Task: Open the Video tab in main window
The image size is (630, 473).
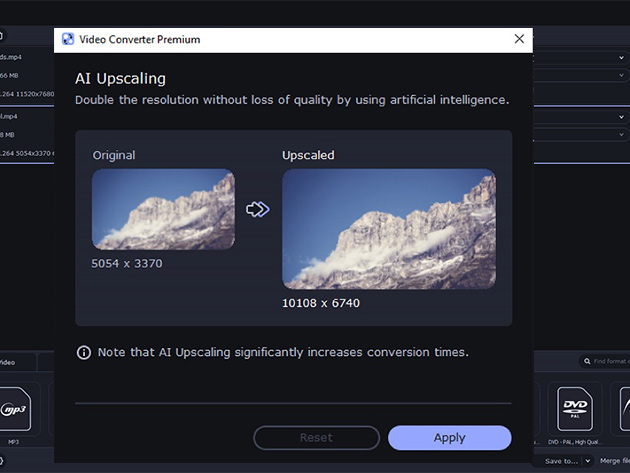Action: [8, 362]
